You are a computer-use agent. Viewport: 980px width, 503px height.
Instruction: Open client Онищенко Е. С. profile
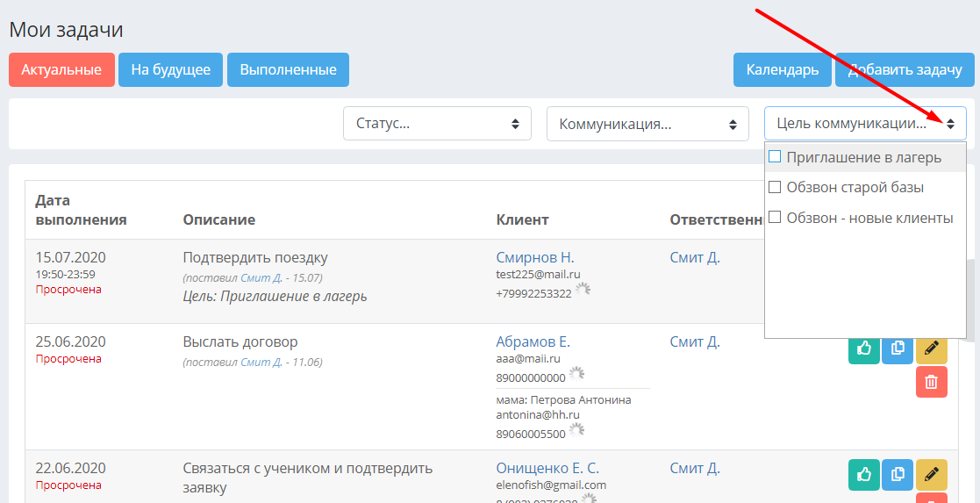[547, 468]
